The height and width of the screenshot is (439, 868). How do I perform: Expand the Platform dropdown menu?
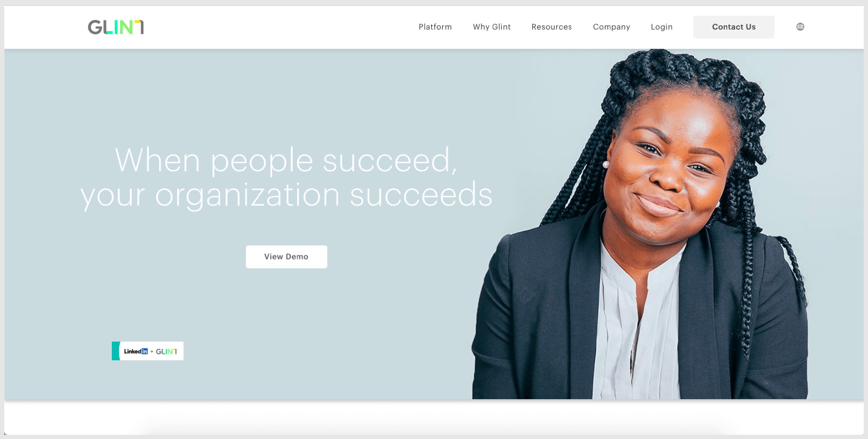tap(436, 26)
